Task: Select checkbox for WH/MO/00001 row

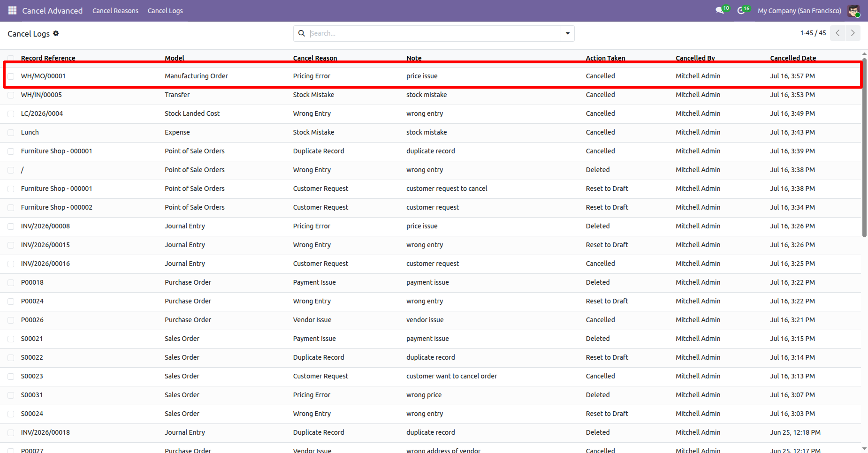Action: tap(11, 76)
